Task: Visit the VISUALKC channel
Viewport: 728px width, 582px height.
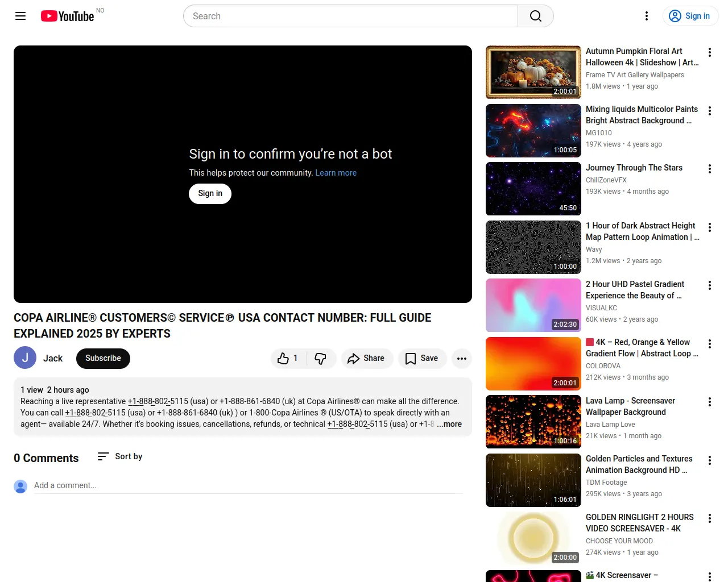Action: point(601,308)
